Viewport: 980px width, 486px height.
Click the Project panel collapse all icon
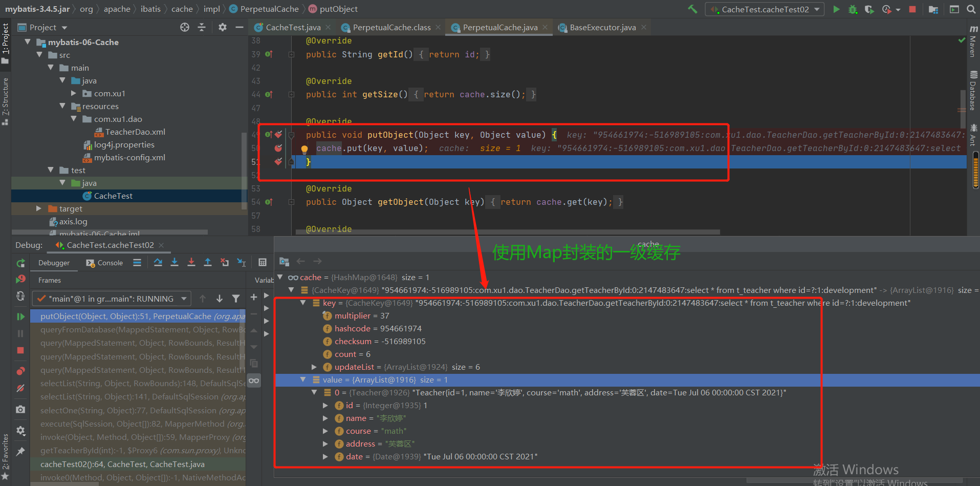pos(202,27)
